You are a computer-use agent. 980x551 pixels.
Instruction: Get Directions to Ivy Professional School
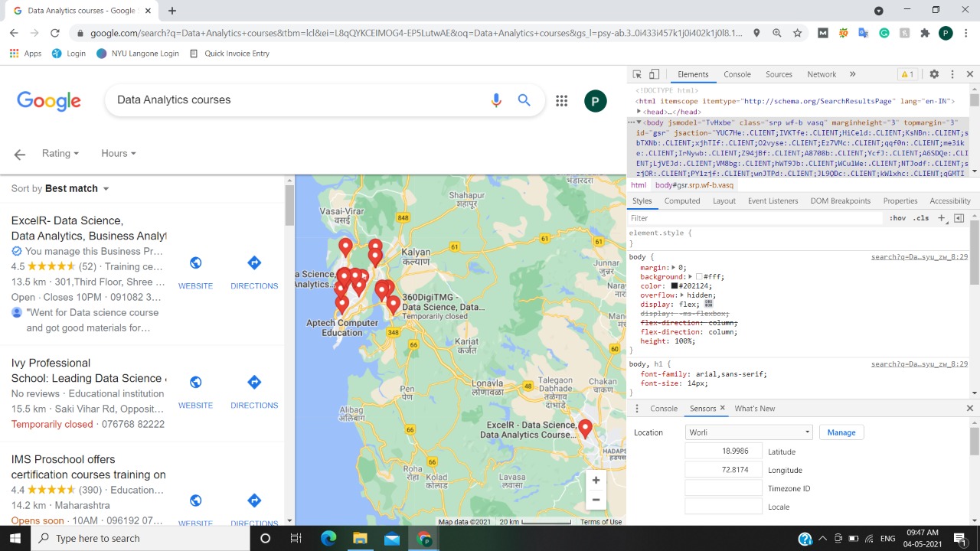tap(254, 382)
